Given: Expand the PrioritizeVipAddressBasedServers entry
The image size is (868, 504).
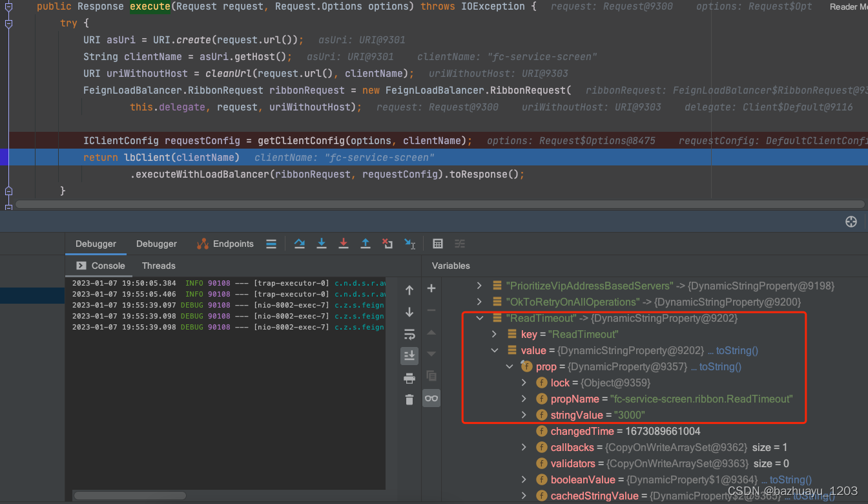Looking at the screenshot, I should (479, 286).
